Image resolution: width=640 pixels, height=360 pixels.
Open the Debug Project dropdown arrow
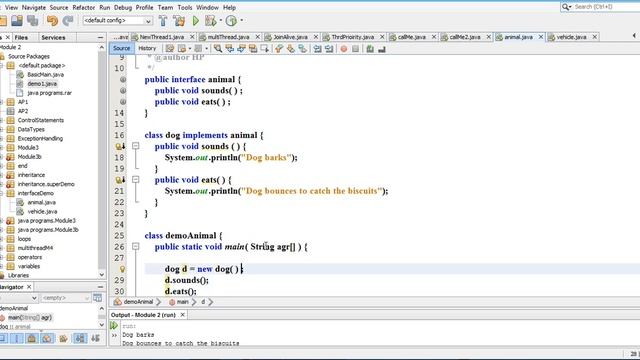pos(221,20)
